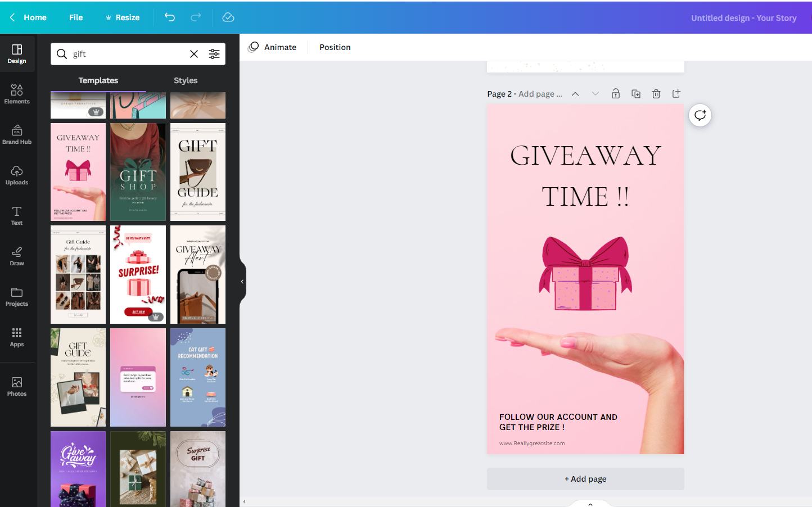
Task: Collapse the side panel with the handle arrow
Action: tap(242, 282)
